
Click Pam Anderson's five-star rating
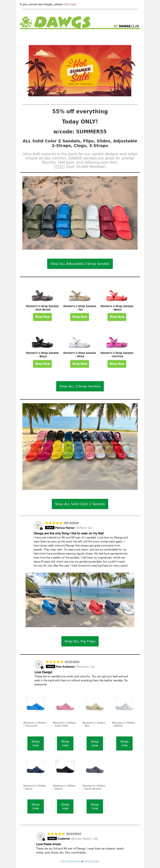click(x=54, y=662)
